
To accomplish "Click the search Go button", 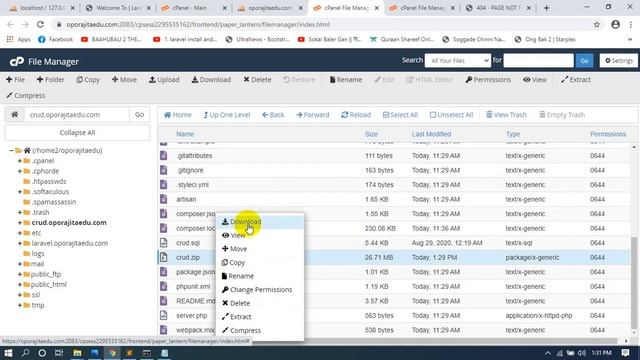I will pos(584,60).
